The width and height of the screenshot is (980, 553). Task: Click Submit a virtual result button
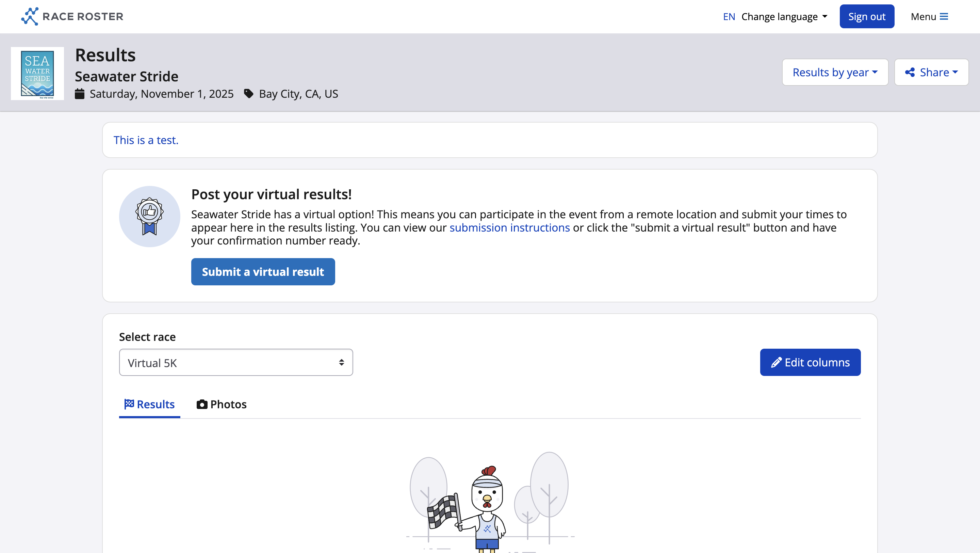(263, 272)
